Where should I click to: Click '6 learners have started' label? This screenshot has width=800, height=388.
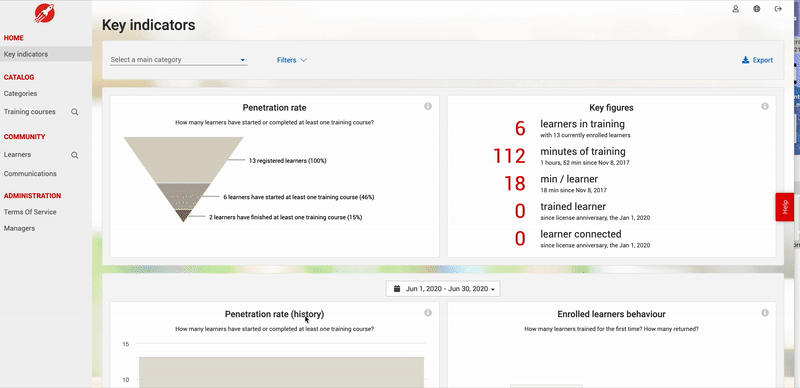click(299, 197)
